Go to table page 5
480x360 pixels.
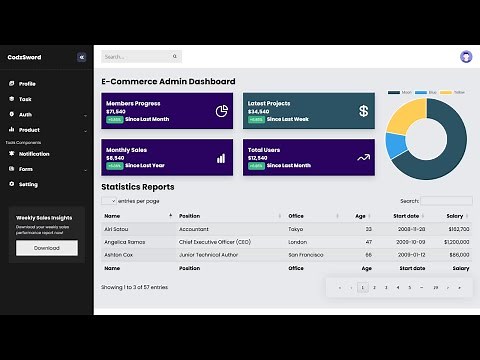tap(409, 287)
